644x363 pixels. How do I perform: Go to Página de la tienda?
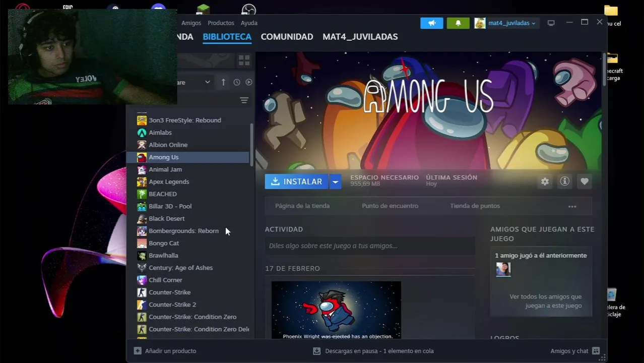pyautogui.click(x=302, y=206)
